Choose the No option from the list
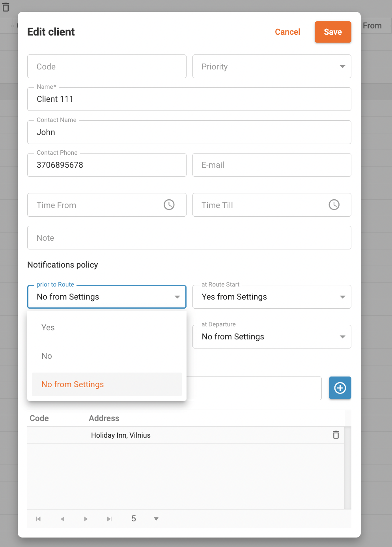The image size is (392, 547). coord(47,356)
